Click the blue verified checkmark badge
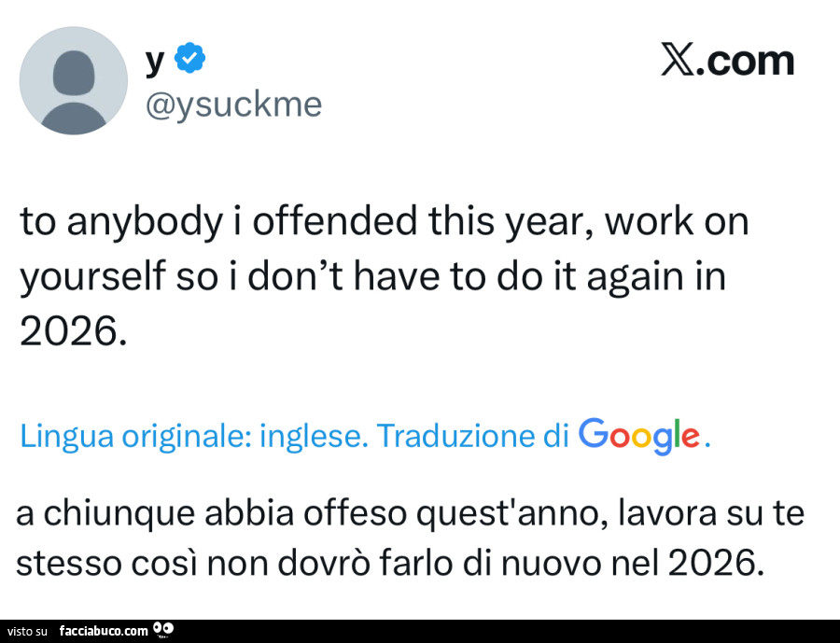 pyautogui.click(x=190, y=59)
